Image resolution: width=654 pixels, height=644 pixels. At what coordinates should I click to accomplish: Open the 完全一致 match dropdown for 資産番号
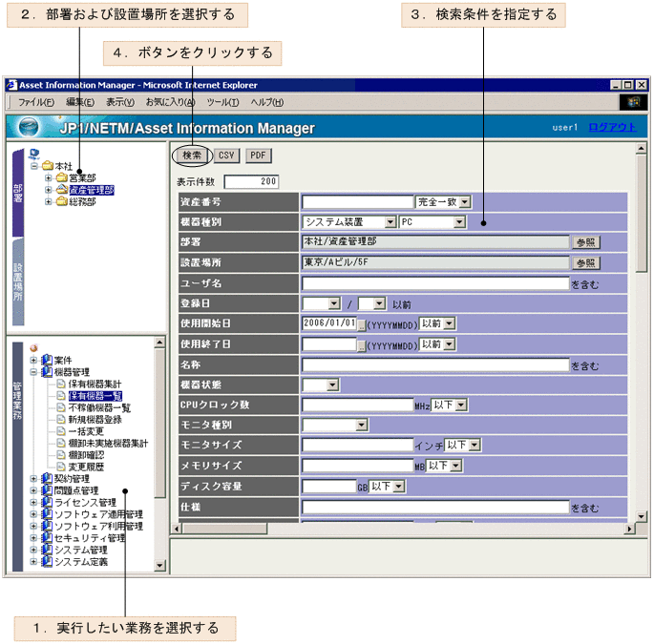pos(443,201)
